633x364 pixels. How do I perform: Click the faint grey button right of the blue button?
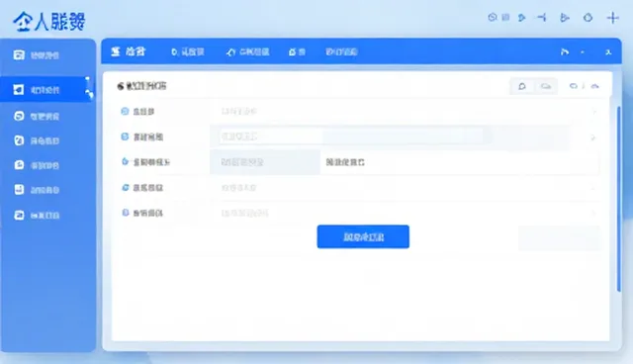coord(559,237)
